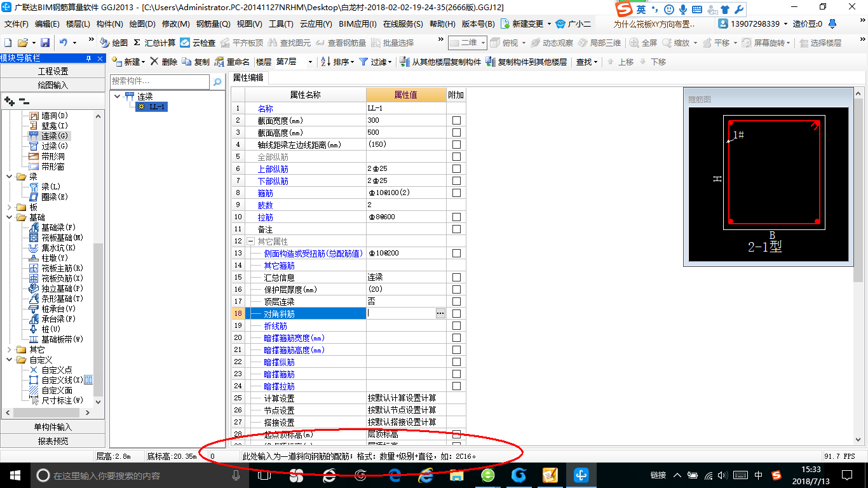Click 新建变更 button
868x488 pixels.
[522, 24]
